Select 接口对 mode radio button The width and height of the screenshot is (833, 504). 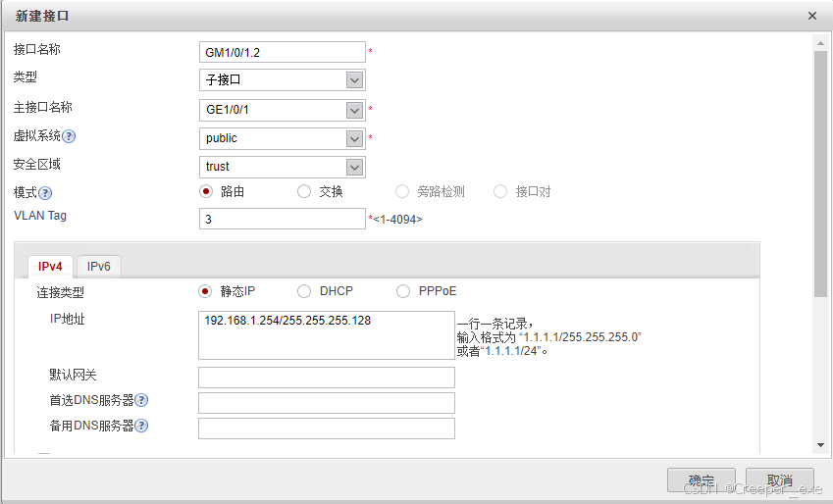click(500, 191)
